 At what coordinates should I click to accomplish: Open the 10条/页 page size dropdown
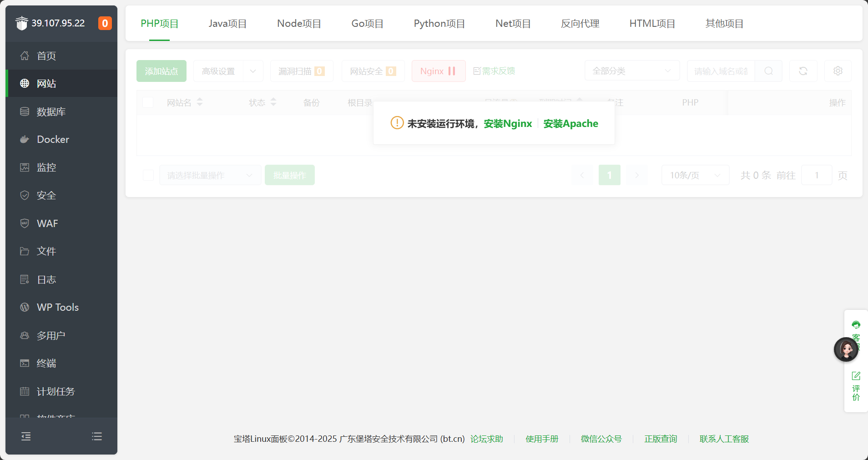(695, 175)
